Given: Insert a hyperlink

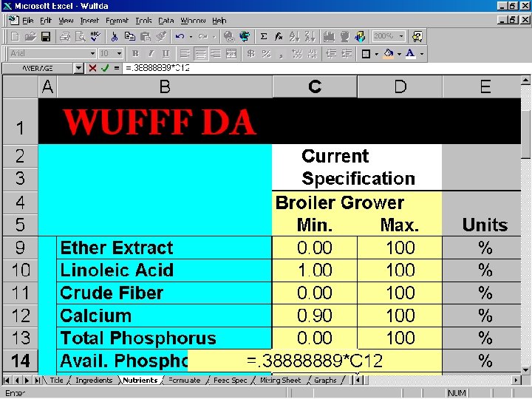Looking at the screenshot, I should 229,36.
